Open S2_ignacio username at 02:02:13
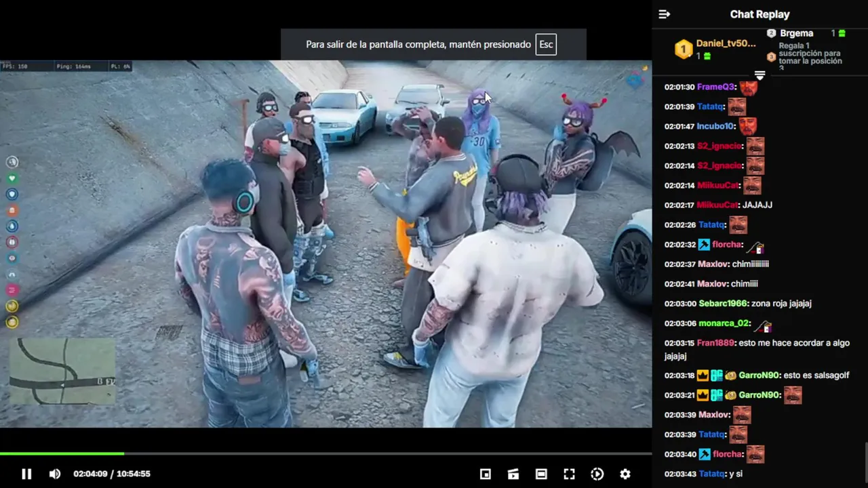Viewport: 868px width, 488px height. click(719, 146)
